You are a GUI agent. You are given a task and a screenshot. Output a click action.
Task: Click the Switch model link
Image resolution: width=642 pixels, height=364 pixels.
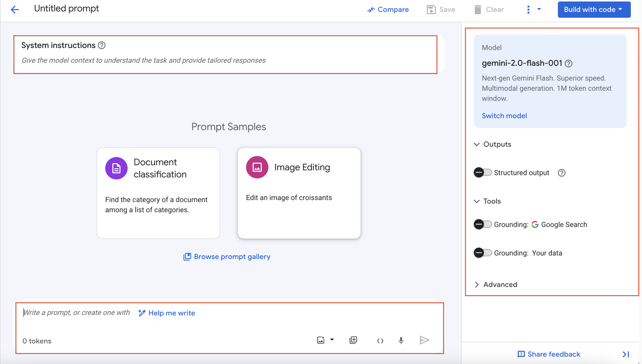click(504, 116)
